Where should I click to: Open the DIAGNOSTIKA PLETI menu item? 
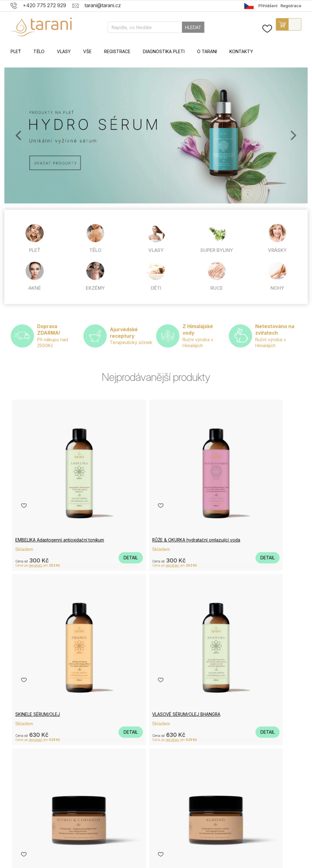pyautogui.click(x=164, y=51)
